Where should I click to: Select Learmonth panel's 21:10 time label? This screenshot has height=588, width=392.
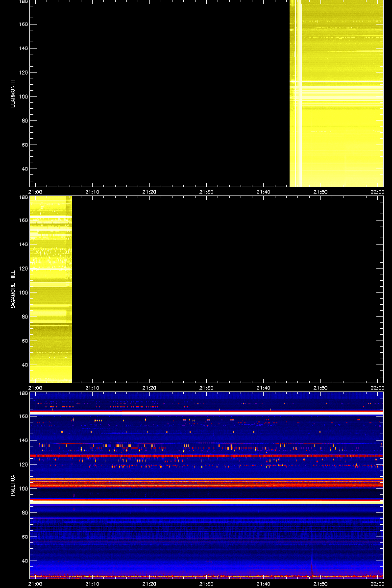[93, 192]
